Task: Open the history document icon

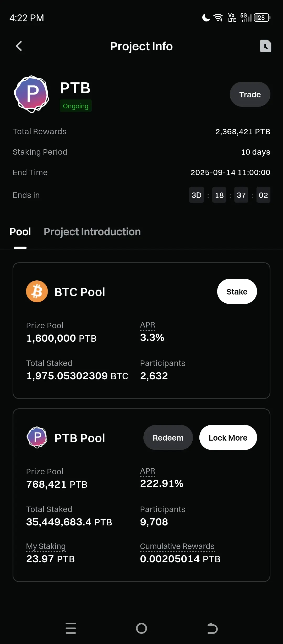Action: [x=265, y=46]
